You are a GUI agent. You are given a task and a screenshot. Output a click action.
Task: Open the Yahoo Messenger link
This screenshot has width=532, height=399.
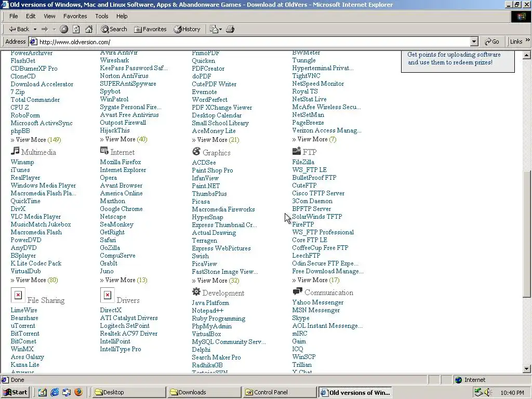[318, 302]
